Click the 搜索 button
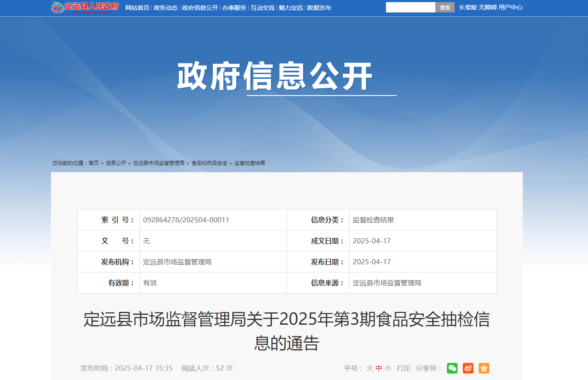The image size is (588, 380). click(445, 7)
